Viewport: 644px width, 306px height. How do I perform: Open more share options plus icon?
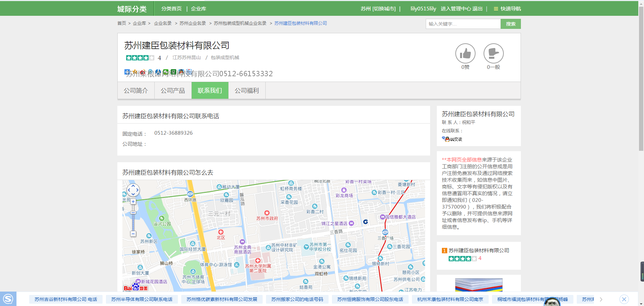pos(127,72)
